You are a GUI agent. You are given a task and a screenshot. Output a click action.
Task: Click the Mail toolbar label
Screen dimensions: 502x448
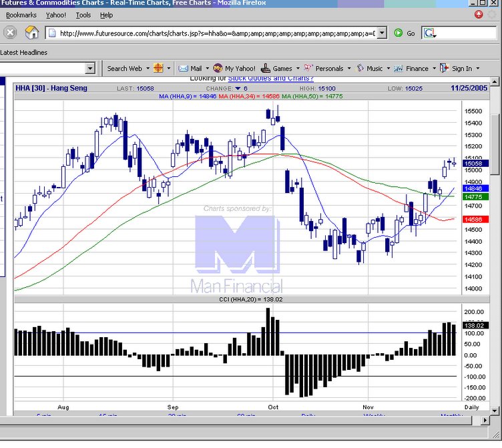coord(196,69)
